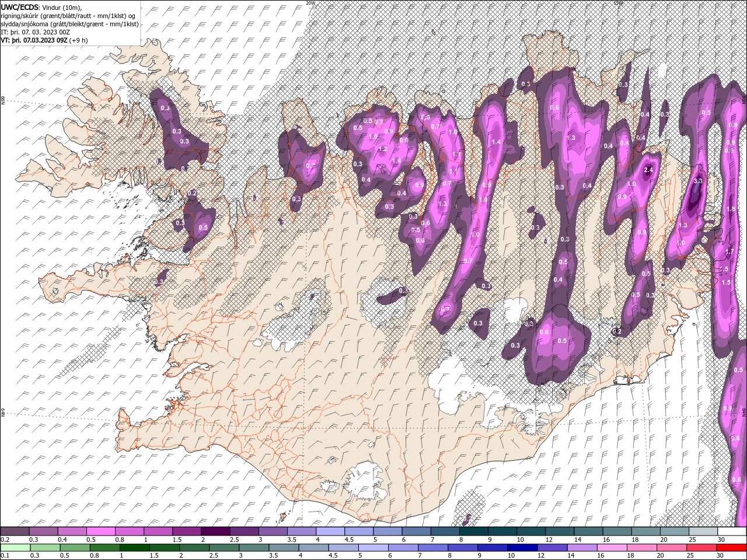Select the upper-scale swatch above 6

click(x=416, y=531)
